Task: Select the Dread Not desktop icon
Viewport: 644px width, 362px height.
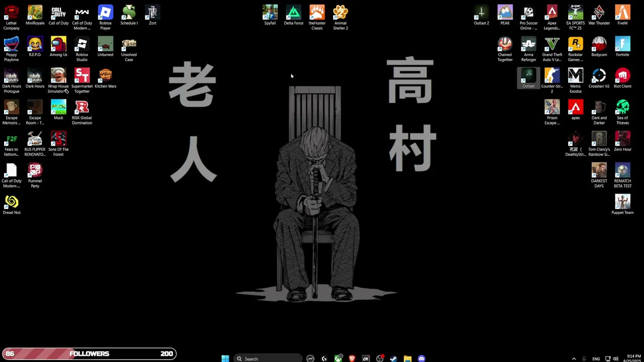Action: click(x=12, y=205)
